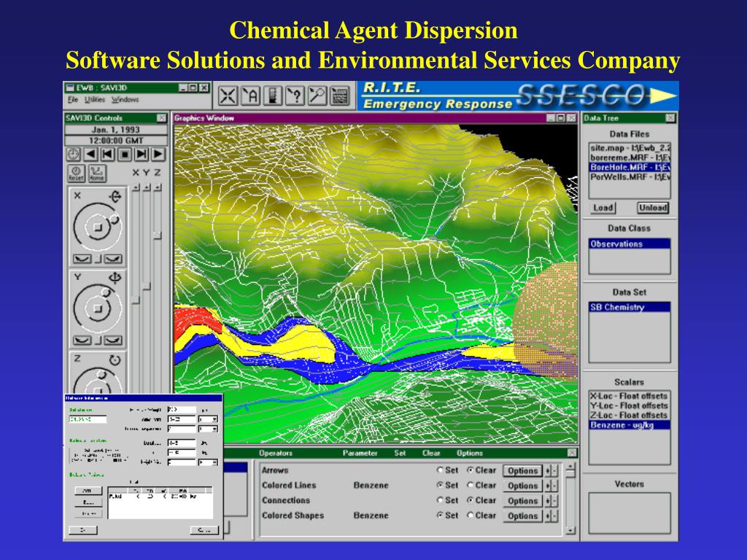
Task: Select borereme.MRF in Data Files list
Action: point(630,157)
